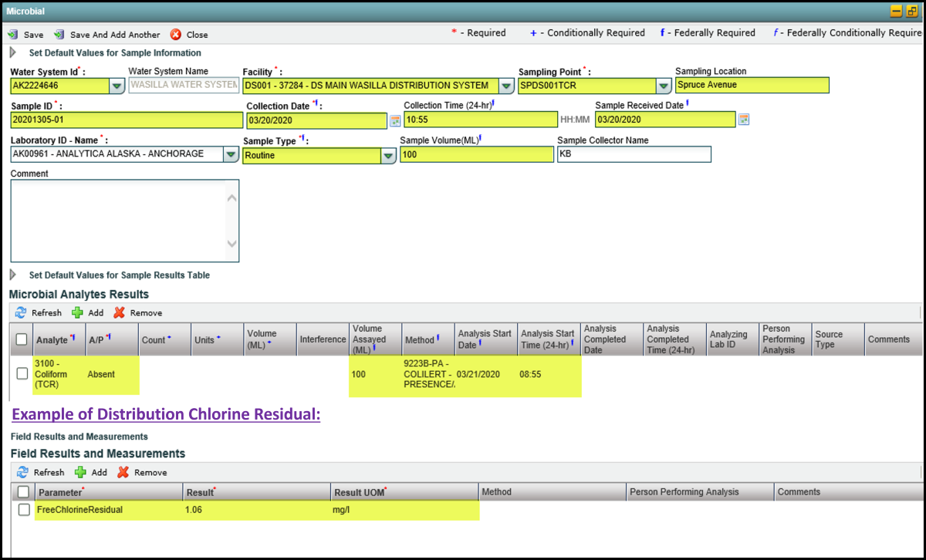This screenshot has height=560, width=926.
Task: Click the Save icon in toolbar
Action: point(13,35)
